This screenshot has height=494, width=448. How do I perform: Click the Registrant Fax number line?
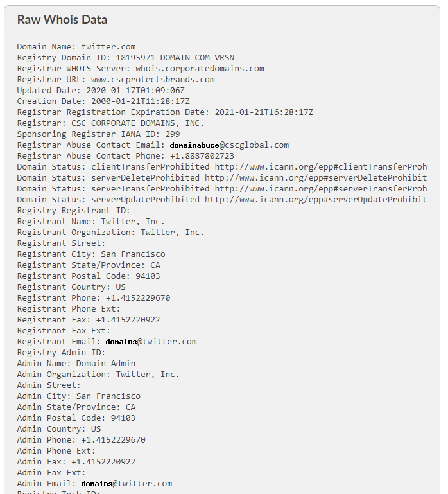click(89, 320)
